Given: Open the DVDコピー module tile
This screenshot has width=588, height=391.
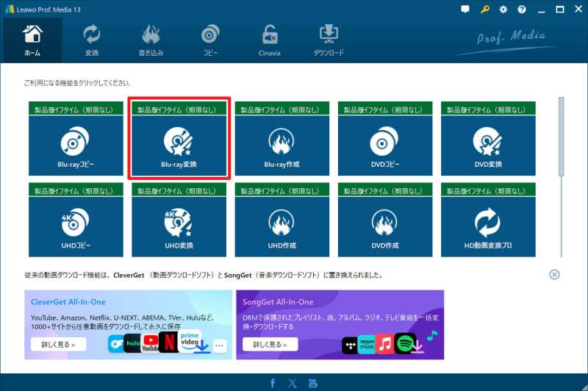Looking at the screenshot, I should [385, 146].
